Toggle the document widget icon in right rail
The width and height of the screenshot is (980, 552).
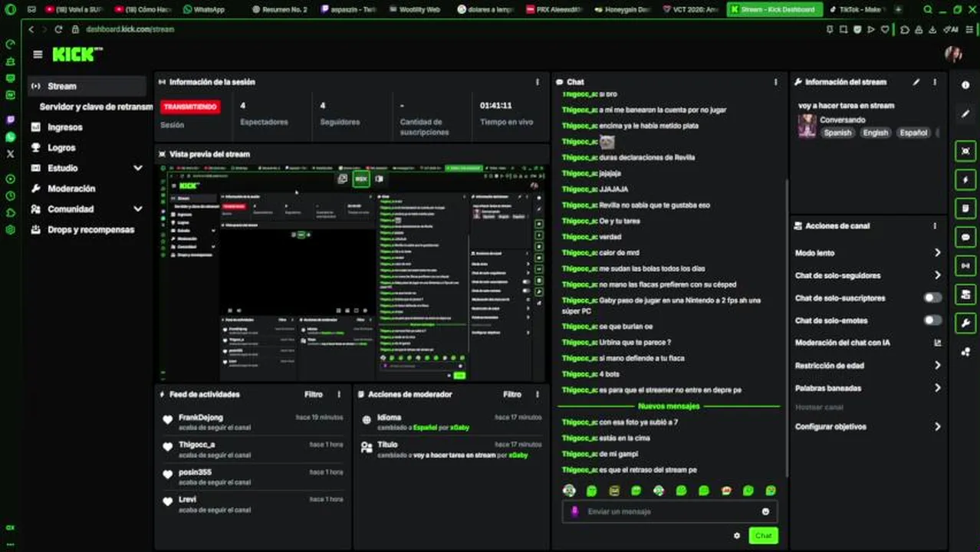(965, 209)
